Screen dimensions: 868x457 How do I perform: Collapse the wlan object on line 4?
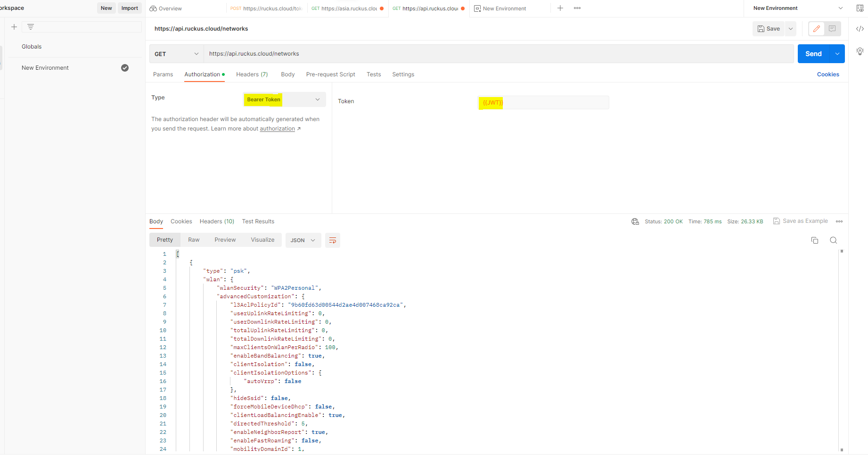coord(232,279)
